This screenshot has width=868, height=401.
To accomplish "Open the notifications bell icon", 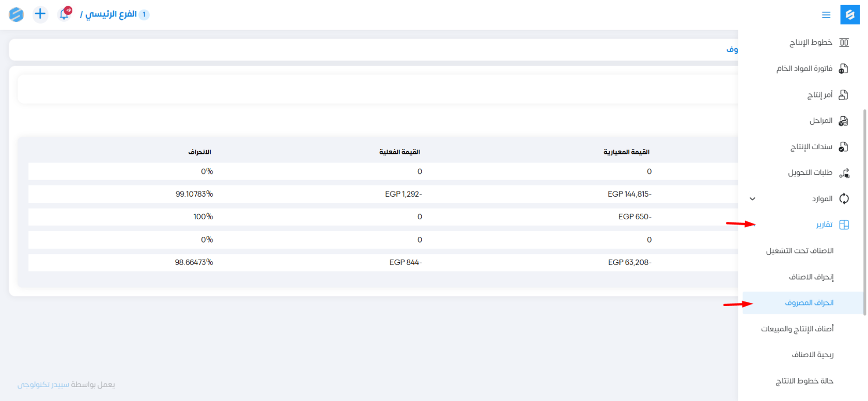I will point(64,14).
